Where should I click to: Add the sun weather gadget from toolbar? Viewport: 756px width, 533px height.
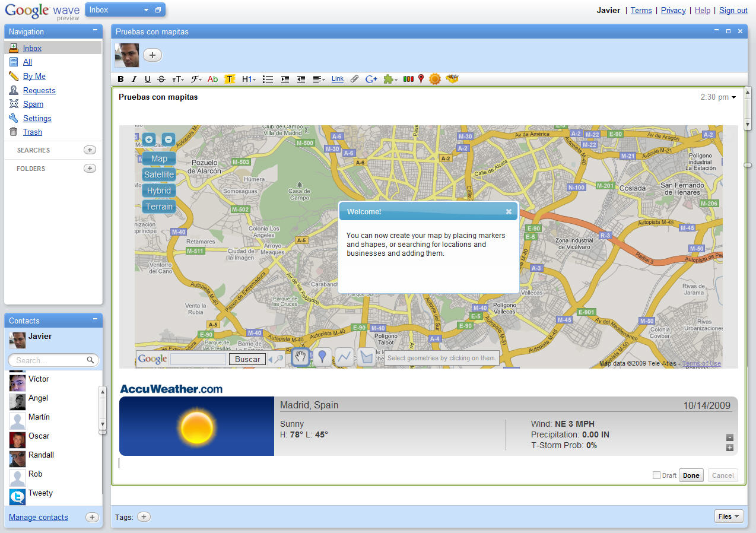point(435,79)
